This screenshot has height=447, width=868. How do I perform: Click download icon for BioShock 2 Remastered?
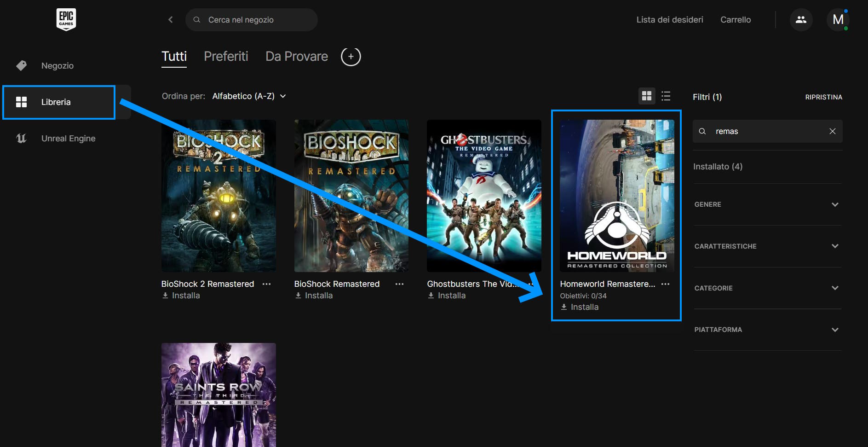(x=165, y=296)
